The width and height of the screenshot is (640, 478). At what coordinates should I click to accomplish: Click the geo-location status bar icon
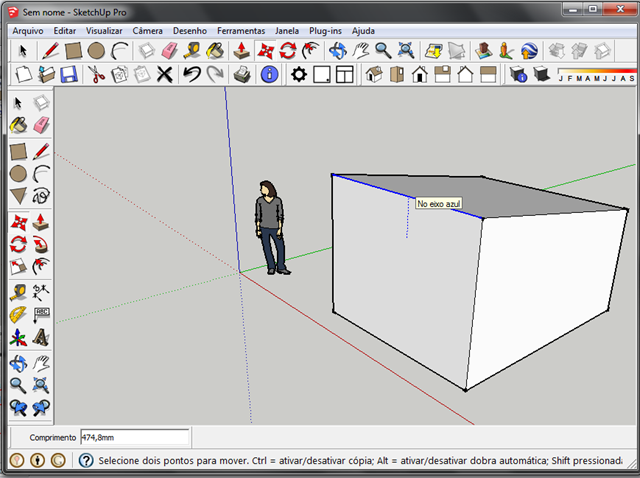17,461
